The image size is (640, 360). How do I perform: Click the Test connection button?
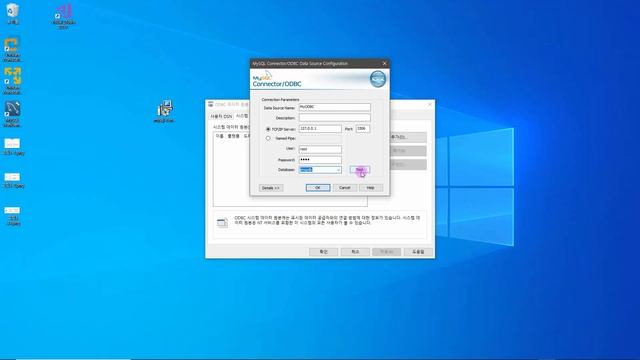tap(360, 170)
